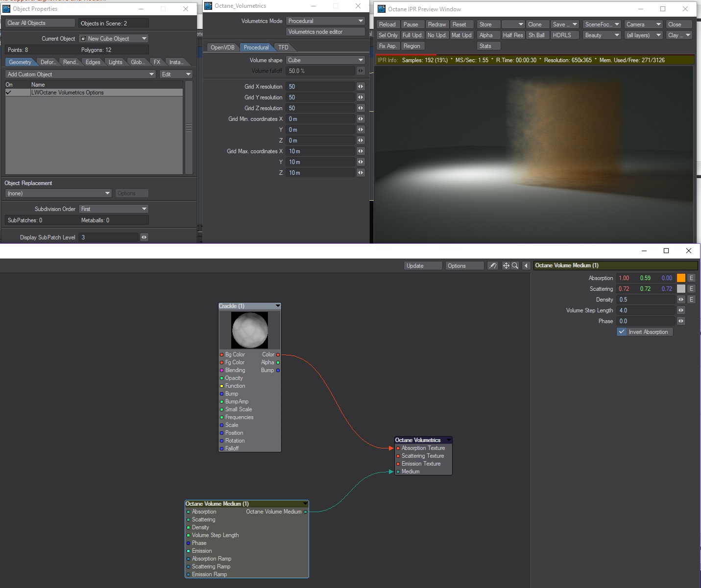Click the Octane_Volumetrics window title icon
This screenshot has height=588, width=701.
coord(208,6)
